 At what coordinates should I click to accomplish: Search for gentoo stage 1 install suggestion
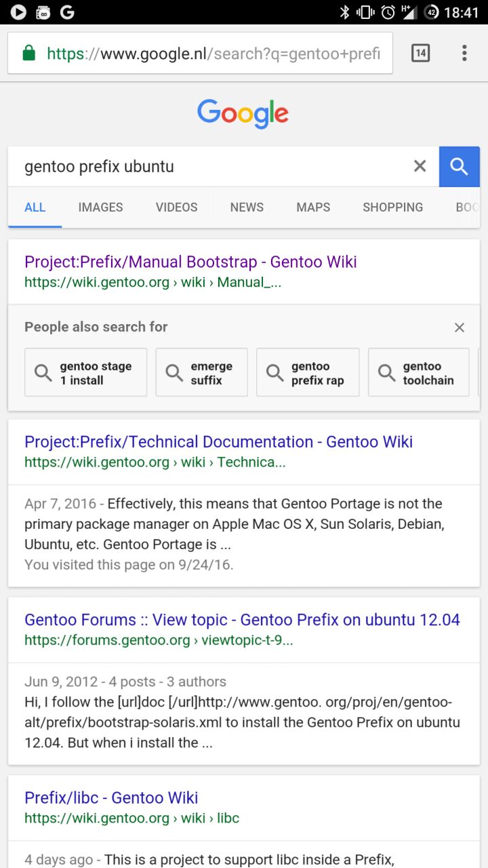point(85,372)
